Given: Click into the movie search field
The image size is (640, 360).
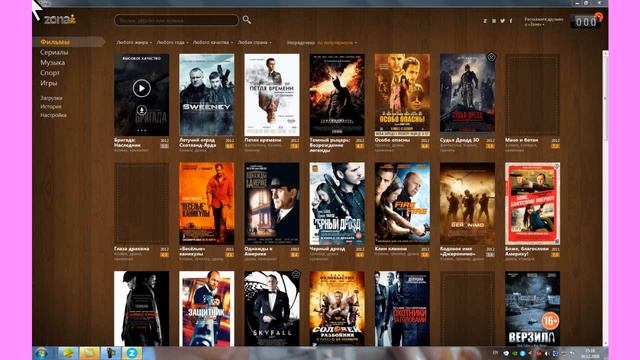Looking at the screenshot, I should click(176, 20).
